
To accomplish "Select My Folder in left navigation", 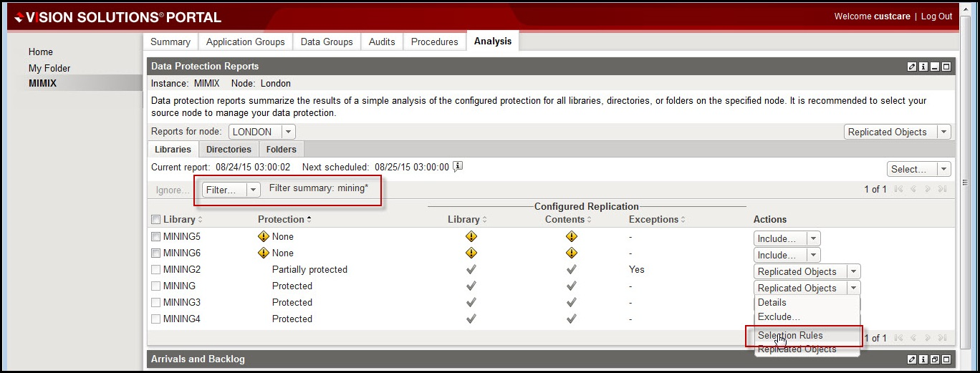I will (49, 68).
